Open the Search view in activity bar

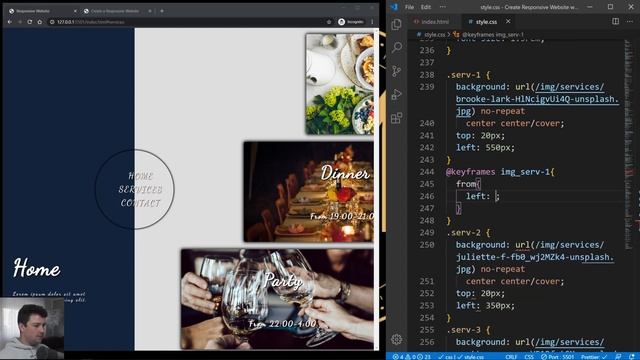click(396, 47)
